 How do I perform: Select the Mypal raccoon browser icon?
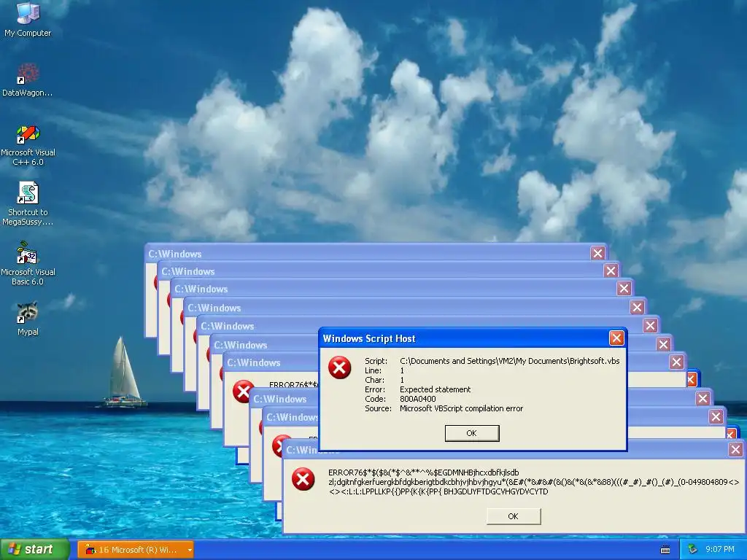coord(28,319)
